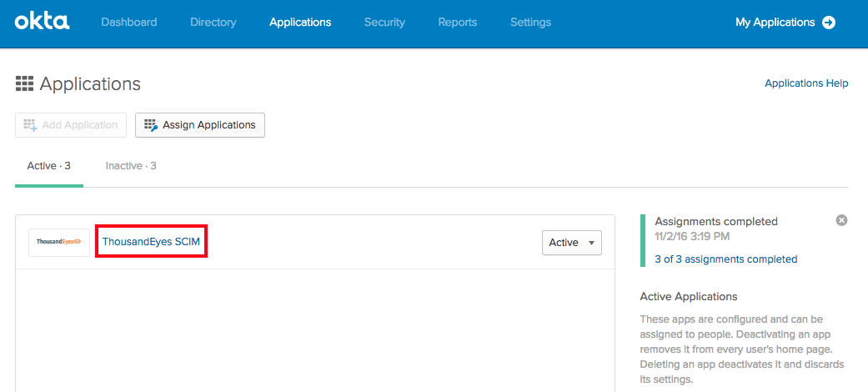Click the Assignments completed title
Screen dimensions: 868x392
coord(716,222)
